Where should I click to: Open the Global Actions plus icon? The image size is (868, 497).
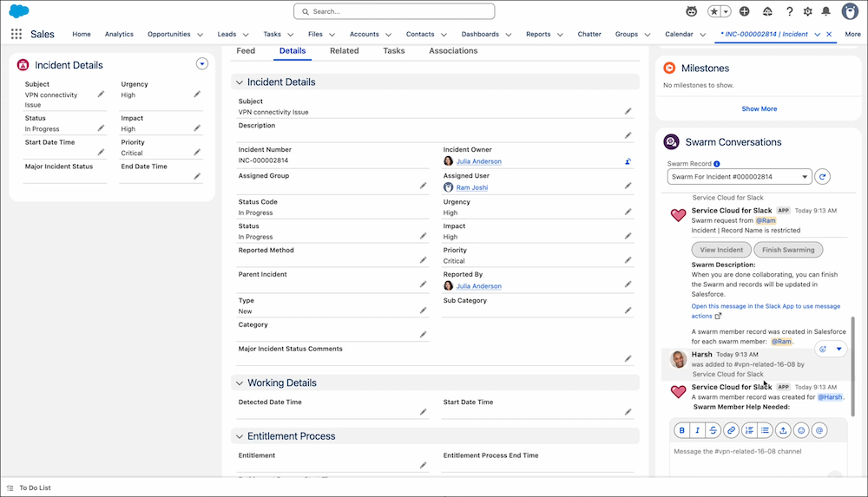tap(745, 11)
